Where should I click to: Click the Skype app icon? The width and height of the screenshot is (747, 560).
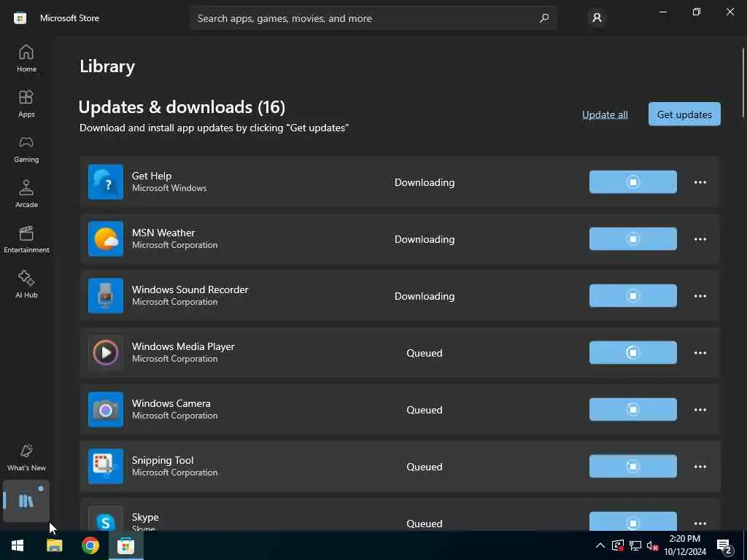[106, 519]
